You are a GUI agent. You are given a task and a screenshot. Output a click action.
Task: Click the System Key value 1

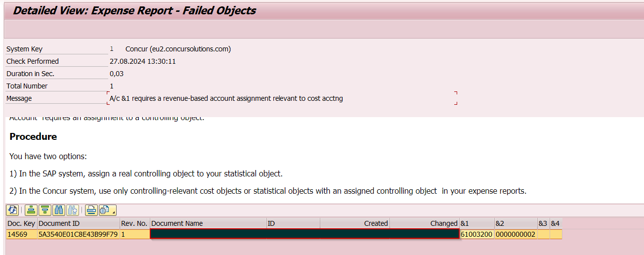tap(112, 49)
